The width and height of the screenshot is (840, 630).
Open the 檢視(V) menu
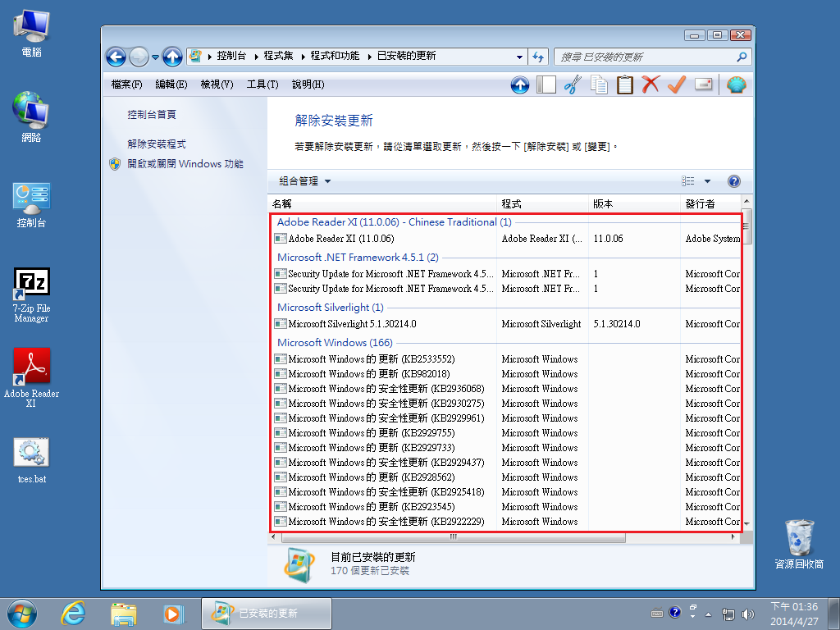pos(217,84)
